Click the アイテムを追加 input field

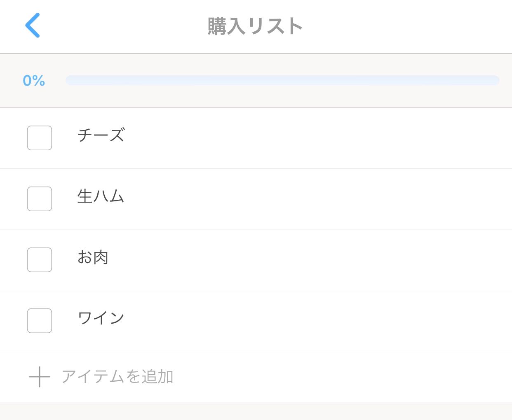(x=118, y=376)
